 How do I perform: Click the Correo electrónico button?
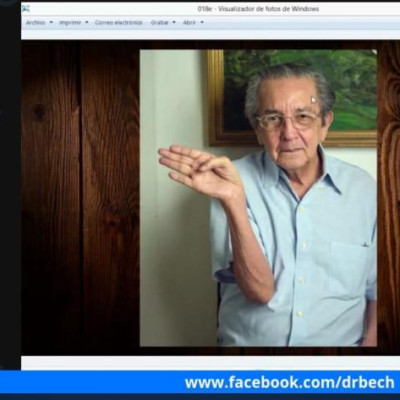coord(119,23)
